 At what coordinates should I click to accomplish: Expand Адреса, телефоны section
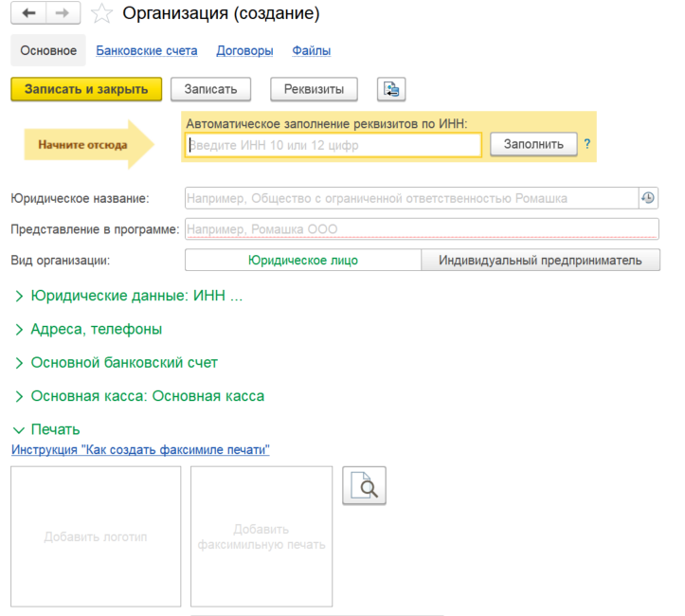coord(89,329)
